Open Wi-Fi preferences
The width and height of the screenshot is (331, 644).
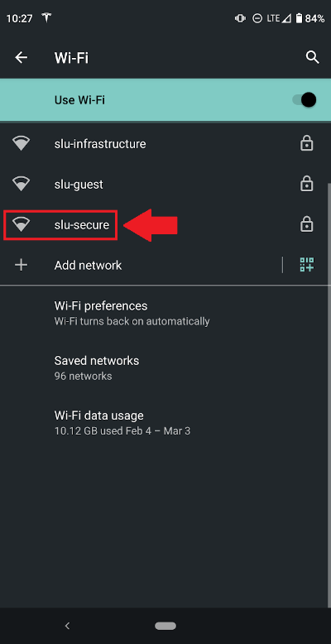(x=165, y=313)
